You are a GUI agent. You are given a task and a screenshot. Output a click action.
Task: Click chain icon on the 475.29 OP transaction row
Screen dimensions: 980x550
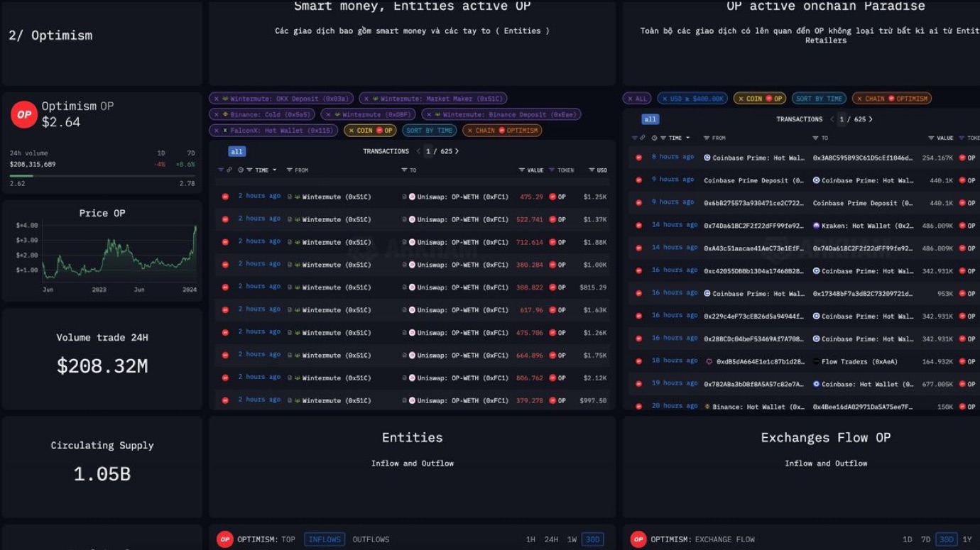point(225,197)
